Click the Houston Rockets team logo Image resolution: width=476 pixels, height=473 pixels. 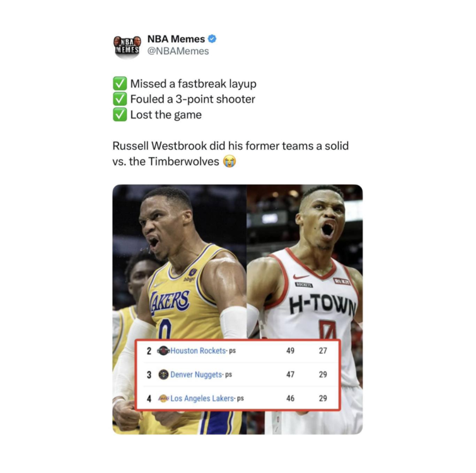tap(163, 351)
